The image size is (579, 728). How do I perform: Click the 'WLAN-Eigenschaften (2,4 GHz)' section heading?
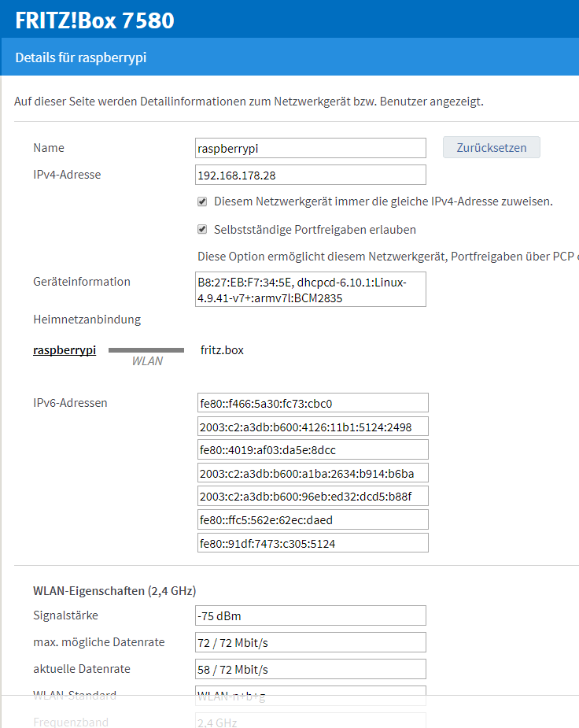point(115,590)
